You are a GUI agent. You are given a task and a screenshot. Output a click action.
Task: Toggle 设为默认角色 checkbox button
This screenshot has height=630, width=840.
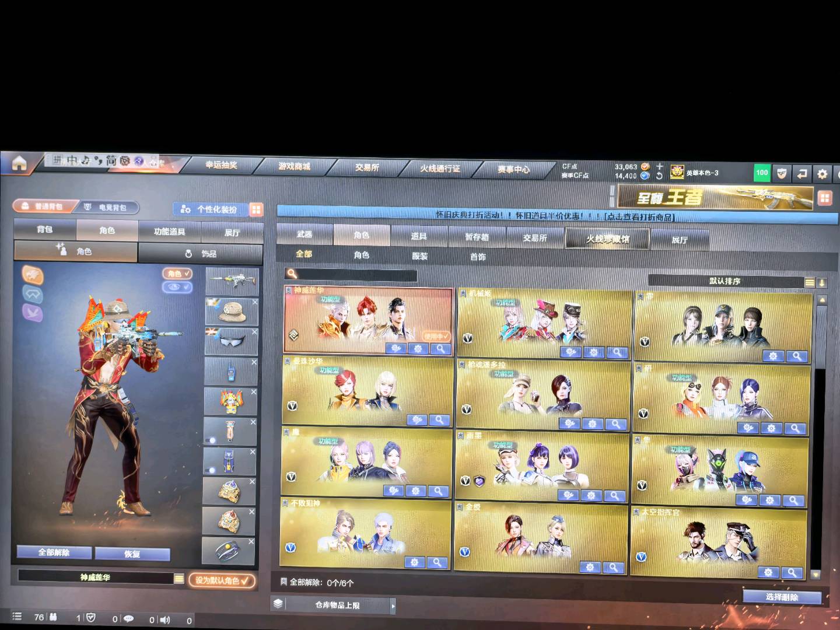point(222,580)
